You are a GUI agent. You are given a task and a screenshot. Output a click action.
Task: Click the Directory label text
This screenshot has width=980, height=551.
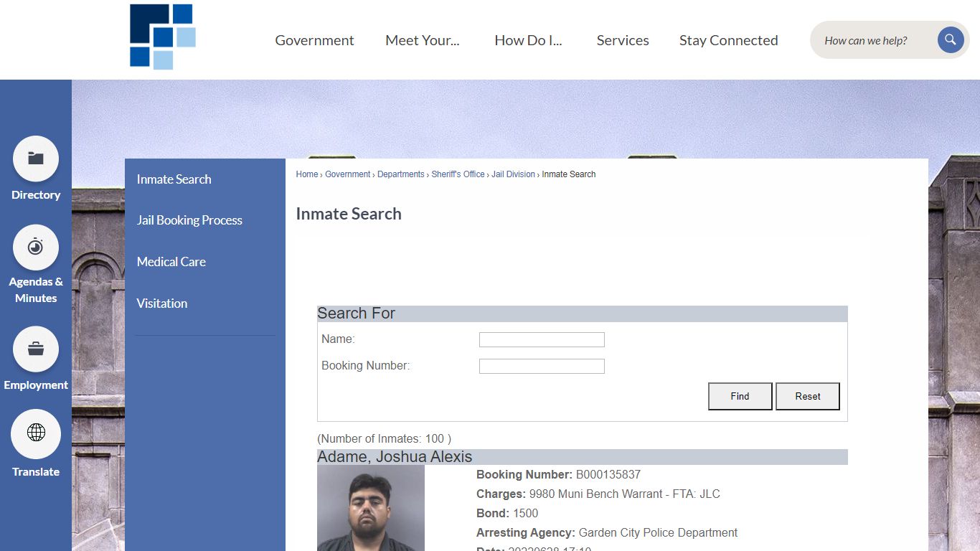pos(36,195)
